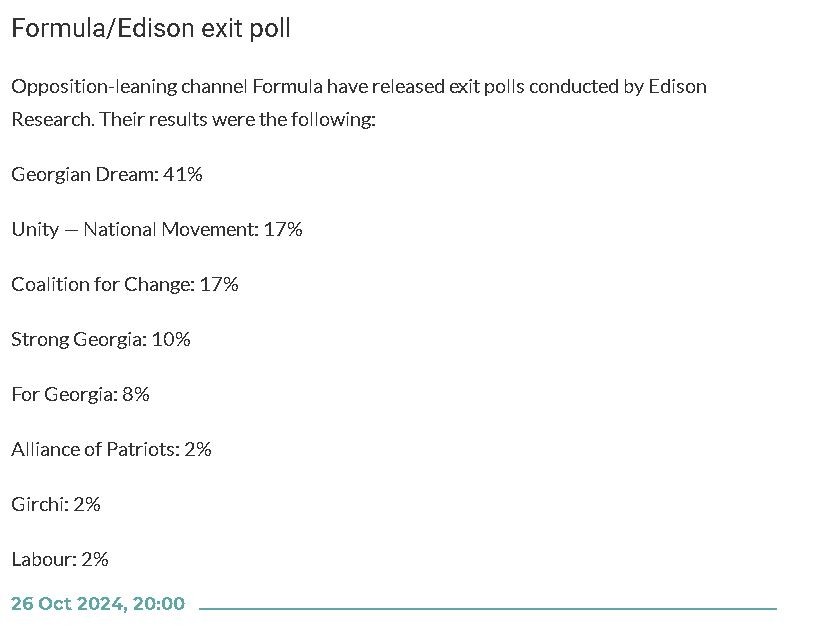
Task: Select the Georgian Dream: 41% line
Action: pyautogui.click(x=107, y=174)
